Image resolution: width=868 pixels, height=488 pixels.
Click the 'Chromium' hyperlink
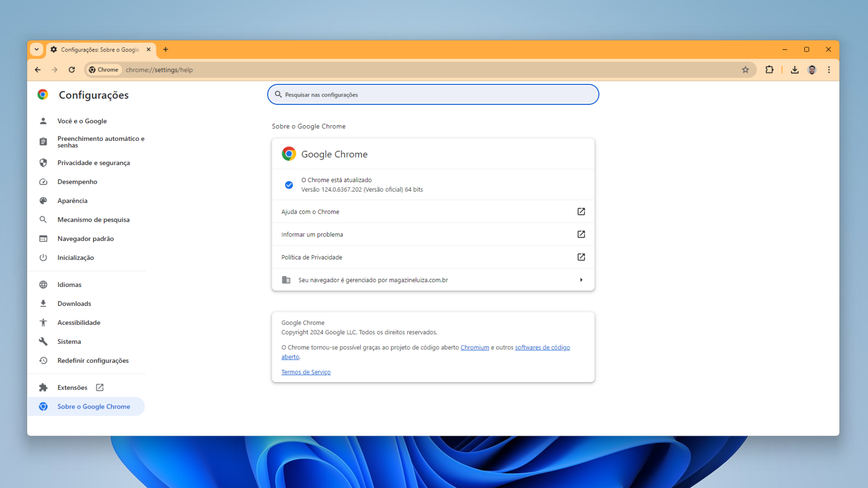474,347
